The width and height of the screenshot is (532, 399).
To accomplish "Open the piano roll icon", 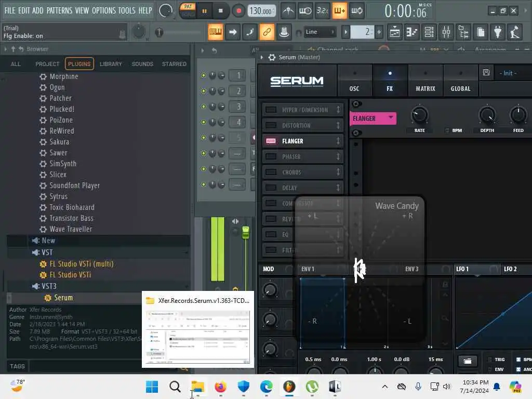I will pyautogui.click(x=411, y=32).
